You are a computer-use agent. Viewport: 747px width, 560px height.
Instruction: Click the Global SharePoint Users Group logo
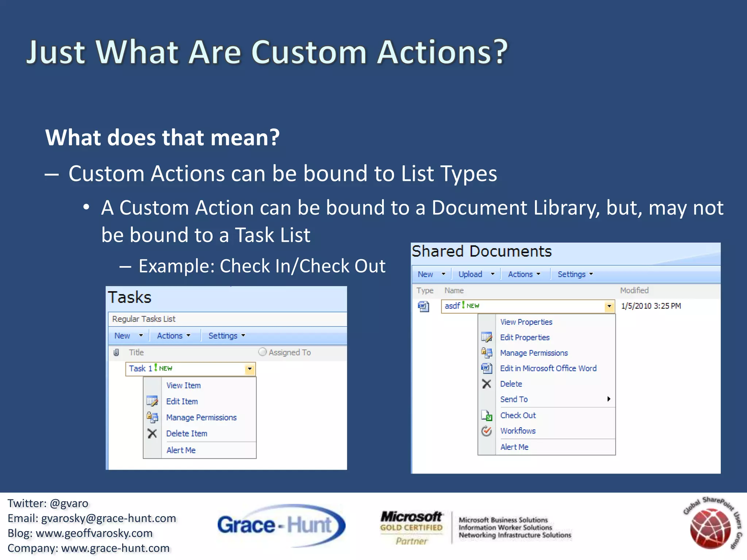(x=712, y=523)
